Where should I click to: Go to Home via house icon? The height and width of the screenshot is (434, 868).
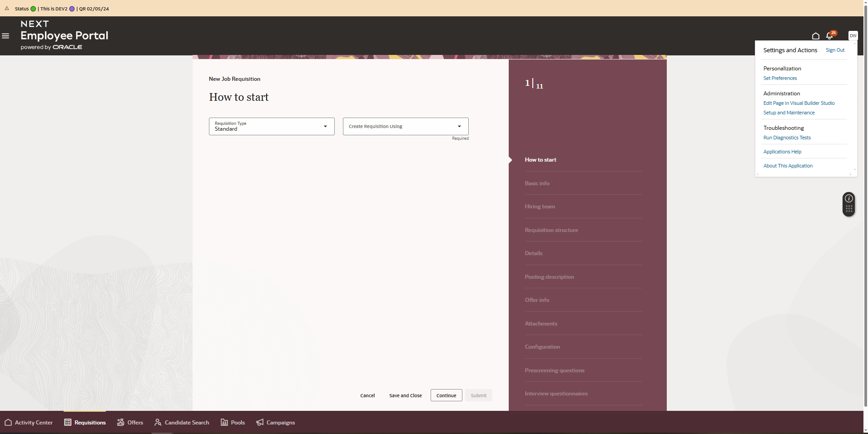[x=815, y=36]
